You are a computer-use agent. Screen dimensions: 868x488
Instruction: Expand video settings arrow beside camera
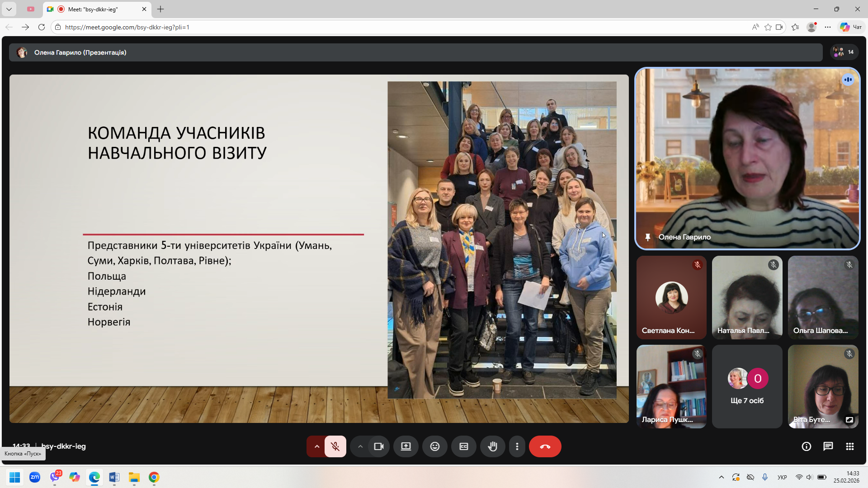click(x=360, y=446)
